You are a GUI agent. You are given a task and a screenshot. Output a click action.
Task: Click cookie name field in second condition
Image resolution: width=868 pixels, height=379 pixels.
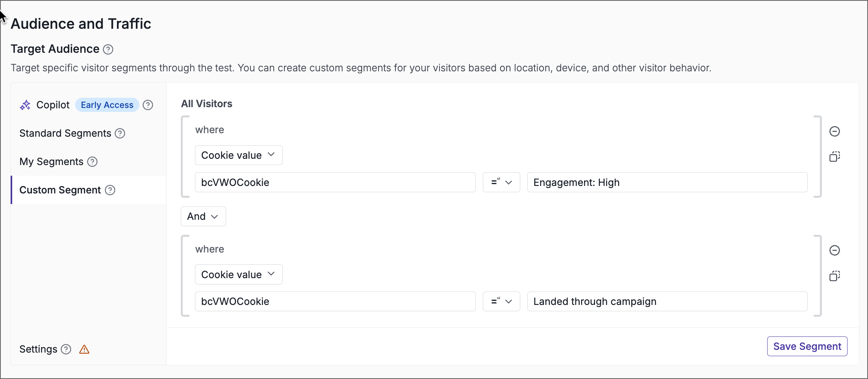(x=335, y=301)
